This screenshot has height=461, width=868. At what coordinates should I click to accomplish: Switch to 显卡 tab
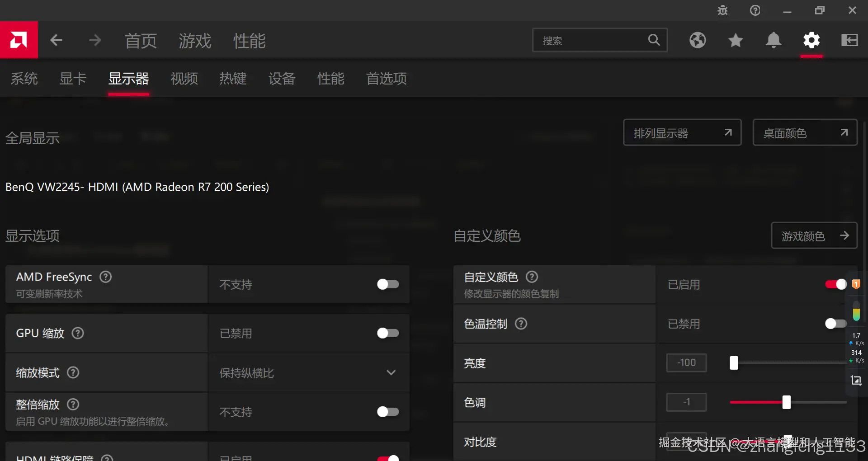coord(73,79)
